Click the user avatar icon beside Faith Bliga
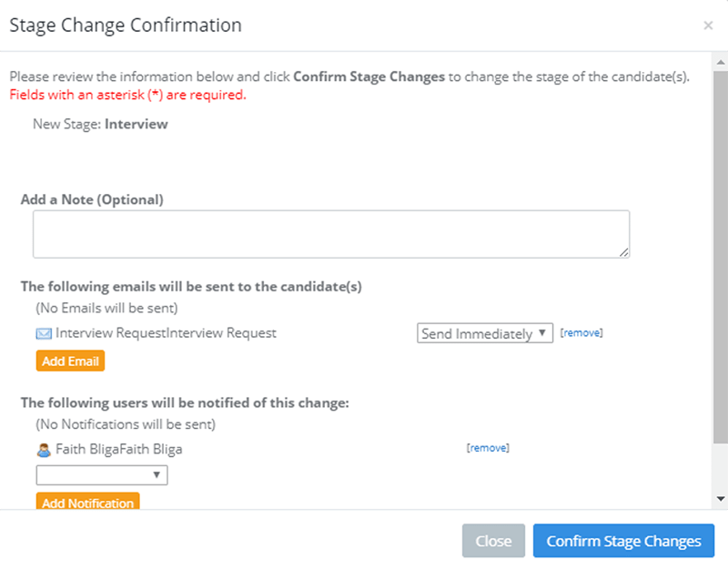Screen dimensions: 728x570 pos(42,448)
